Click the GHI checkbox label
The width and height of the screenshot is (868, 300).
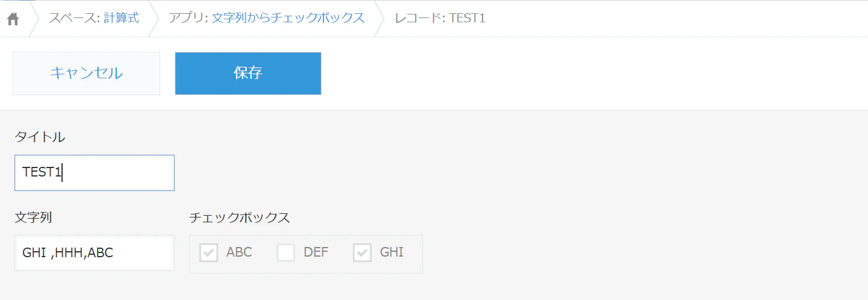tap(392, 252)
